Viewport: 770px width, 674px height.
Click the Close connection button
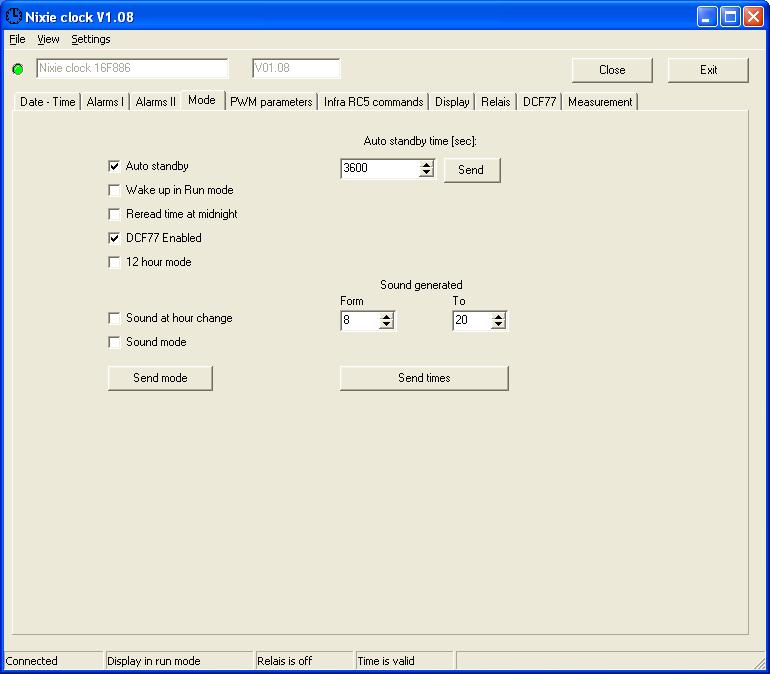click(612, 70)
